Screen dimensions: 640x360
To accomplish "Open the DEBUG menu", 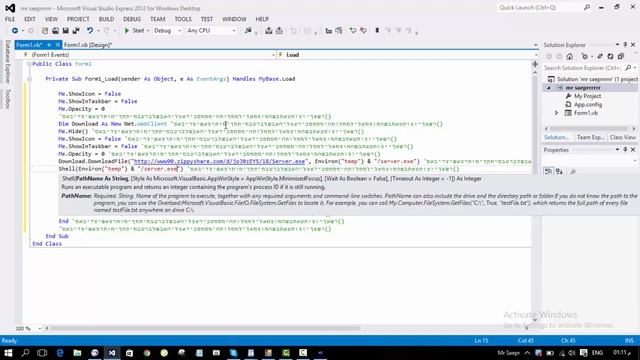I will [132, 19].
